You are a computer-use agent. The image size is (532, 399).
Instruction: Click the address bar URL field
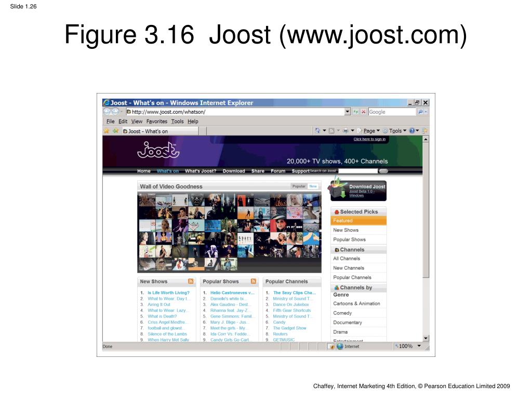pyautogui.click(x=235, y=112)
